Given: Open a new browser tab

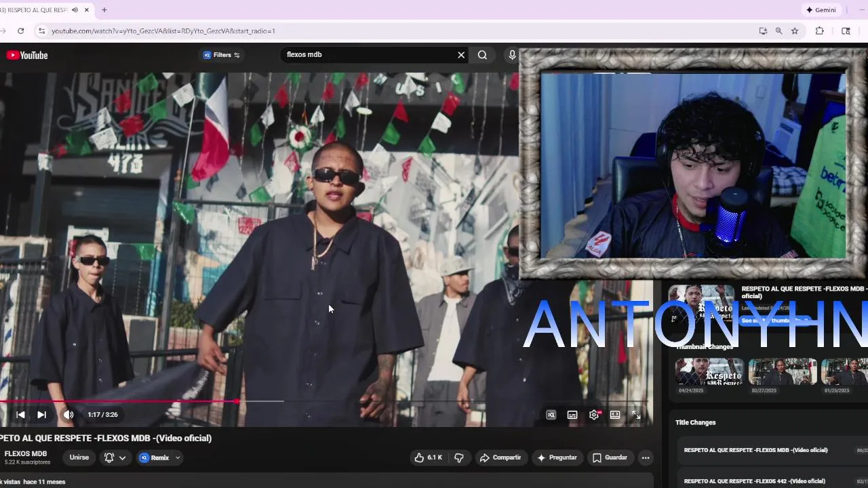Looking at the screenshot, I should pyautogui.click(x=104, y=10).
